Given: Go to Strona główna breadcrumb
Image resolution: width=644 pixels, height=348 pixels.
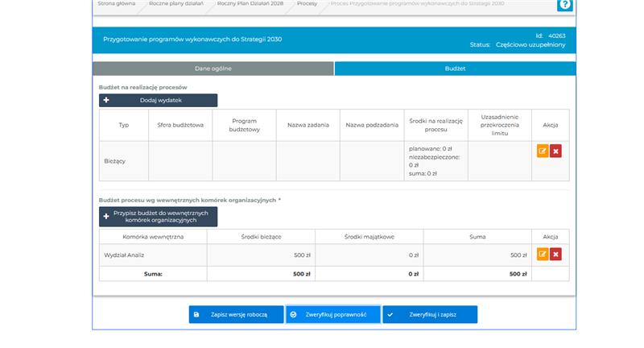Looking at the screenshot, I should coord(117,4).
